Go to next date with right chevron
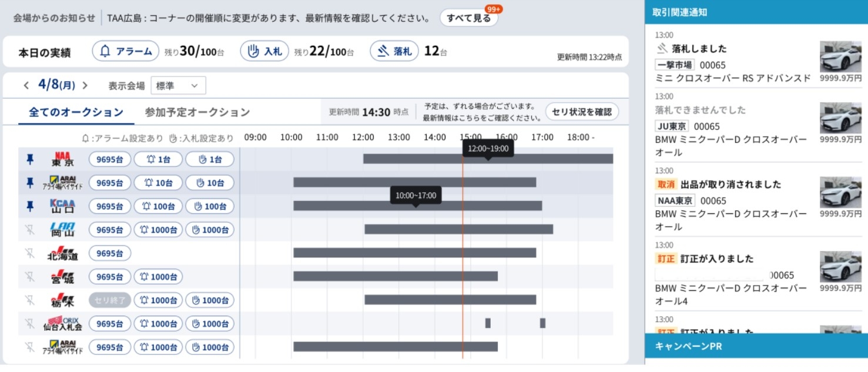 tap(85, 86)
